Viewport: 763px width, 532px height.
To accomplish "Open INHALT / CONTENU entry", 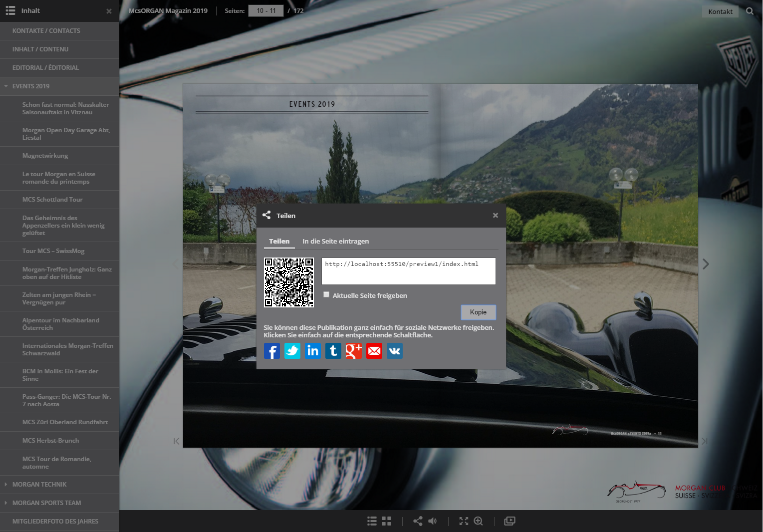I will (x=59, y=49).
